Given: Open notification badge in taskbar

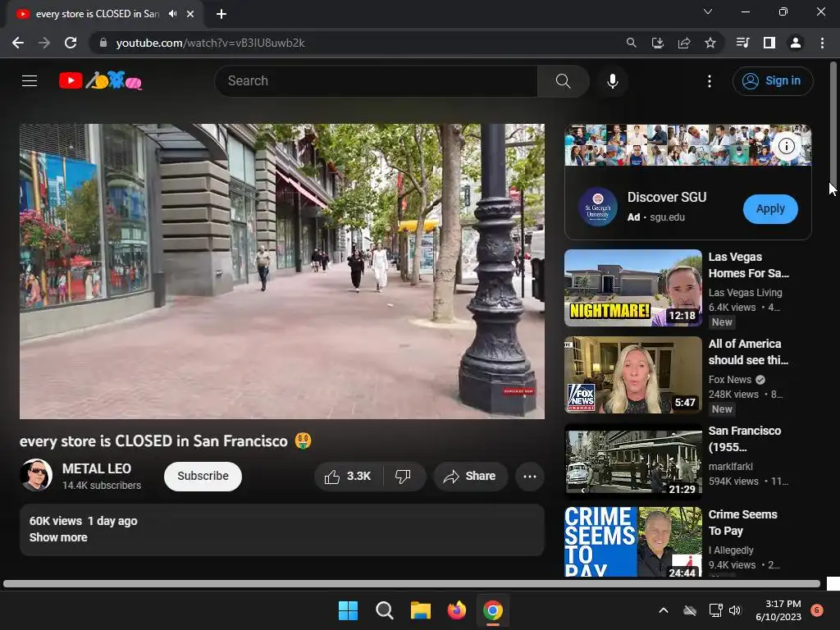Looking at the screenshot, I should [x=817, y=610].
